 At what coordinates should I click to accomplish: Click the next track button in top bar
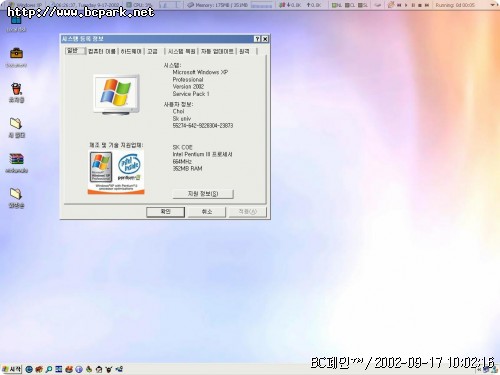(x=427, y=5)
